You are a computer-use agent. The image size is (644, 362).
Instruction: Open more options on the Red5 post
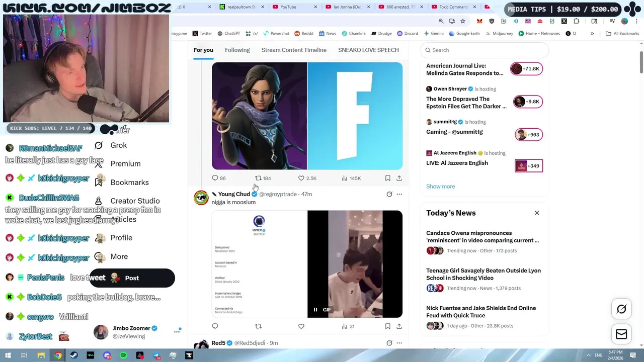(x=399, y=343)
